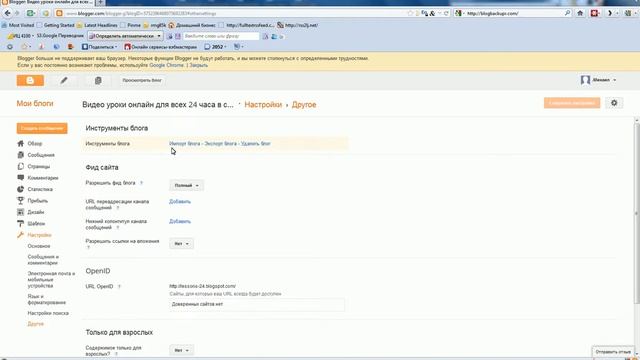The image size is (640, 360).
Task: Click the translator word input field
Action: [x=221, y=36]
